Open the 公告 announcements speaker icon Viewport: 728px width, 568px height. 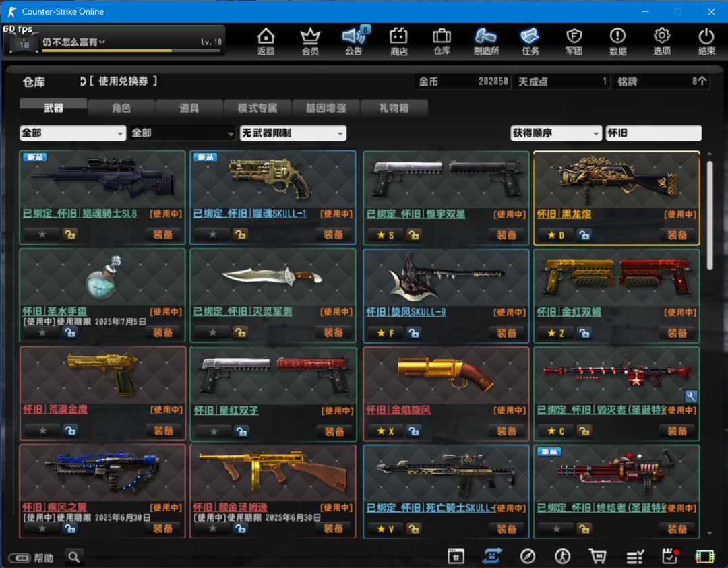tap(354, 41)
